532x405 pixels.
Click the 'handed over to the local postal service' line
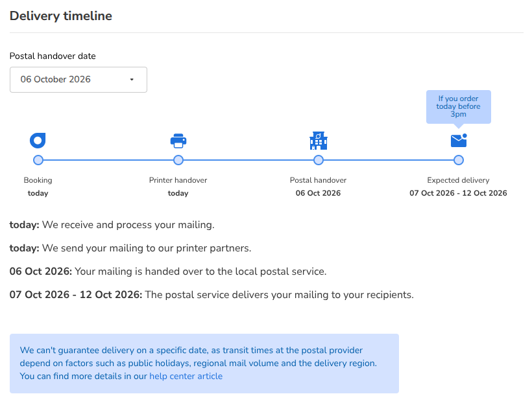pyautogui.click(x=168, y=272)
